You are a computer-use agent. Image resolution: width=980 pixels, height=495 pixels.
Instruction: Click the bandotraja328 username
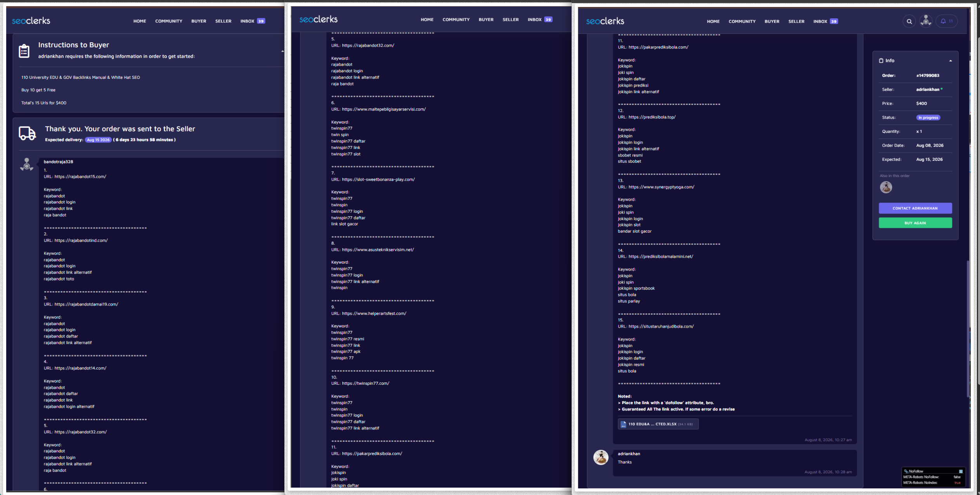(x=58, y=162)
